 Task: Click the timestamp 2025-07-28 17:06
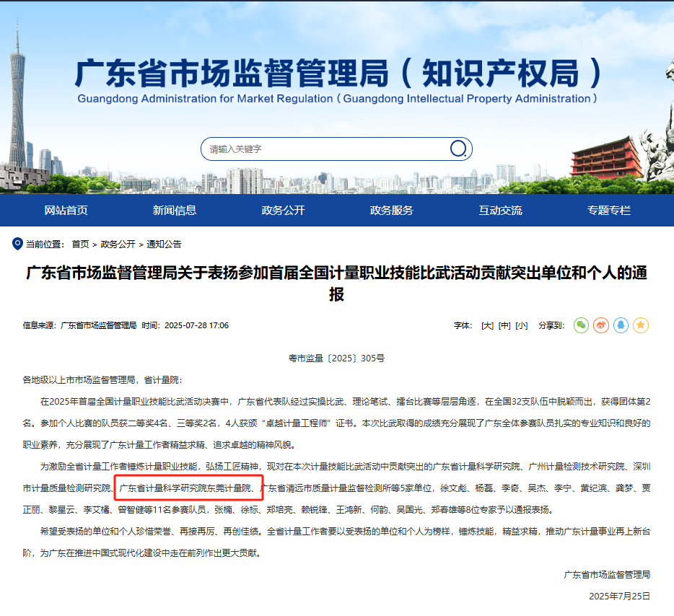196,325
